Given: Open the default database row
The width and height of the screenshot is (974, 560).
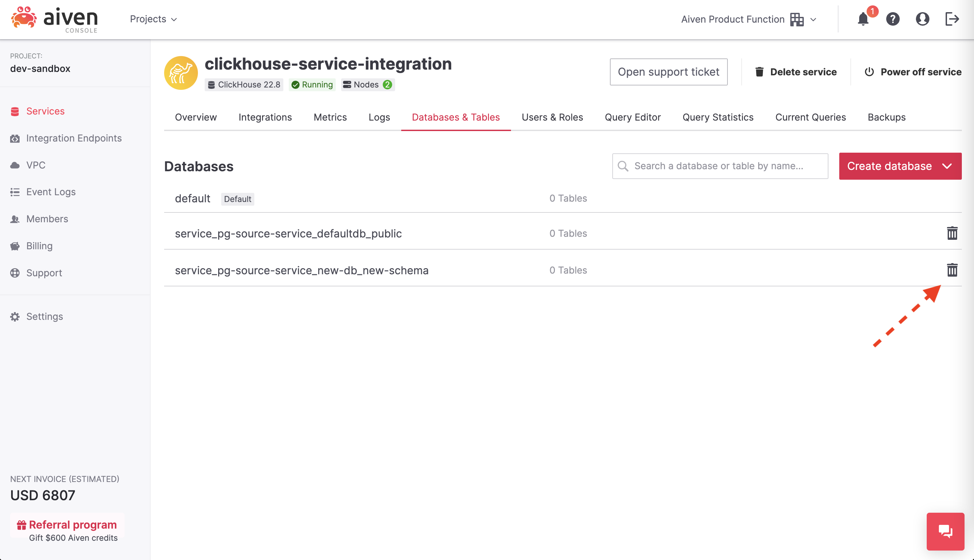Looking at the screenshot, I should 563,199.
